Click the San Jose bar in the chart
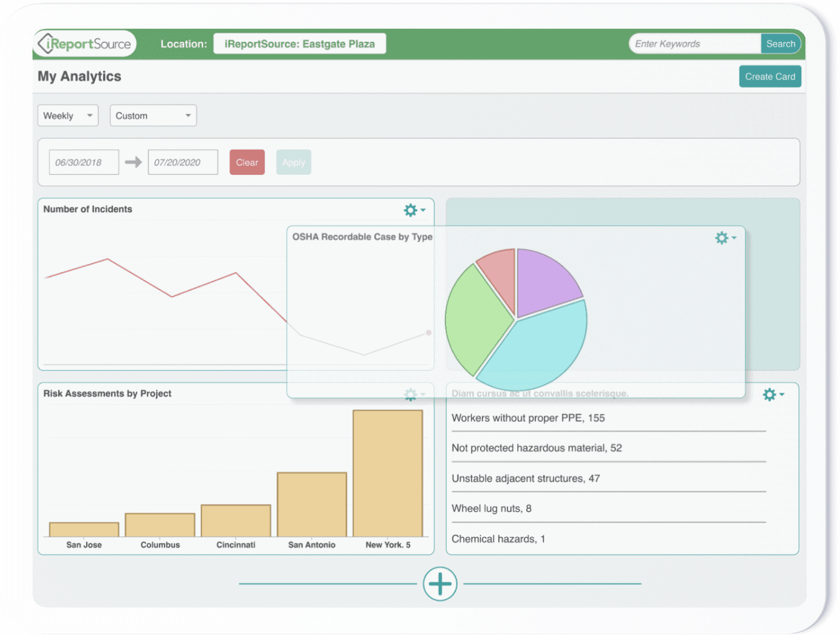 pos(84,529)
